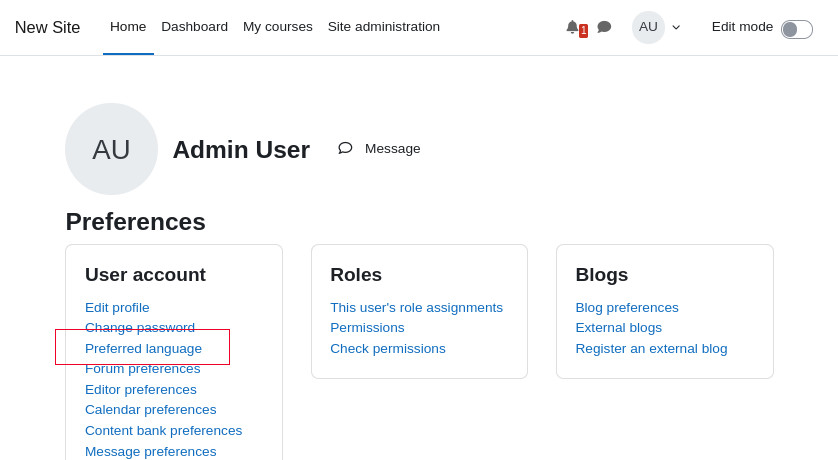
Task: Open Site administration
Action: coord(383,27)
